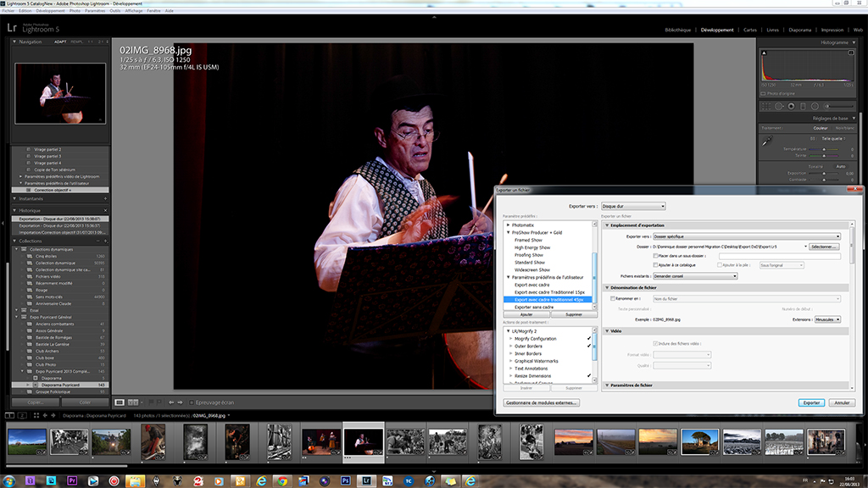Collapse the 'Vidéo' section
The height and width of the screenshot is (488, 868).
[x=607, y=331]
